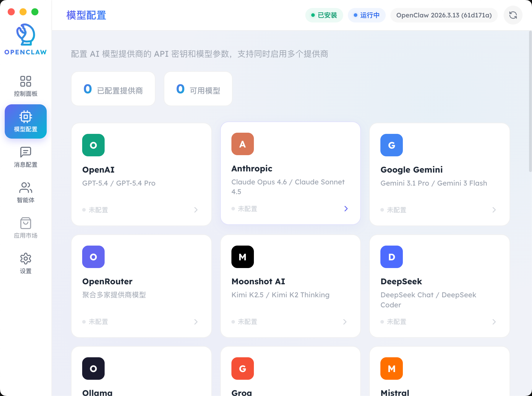Image resolution: width=532 pixels, height=396 pixels.
Task: Open the 智能体 agents panel
Action: coord(26,192)
